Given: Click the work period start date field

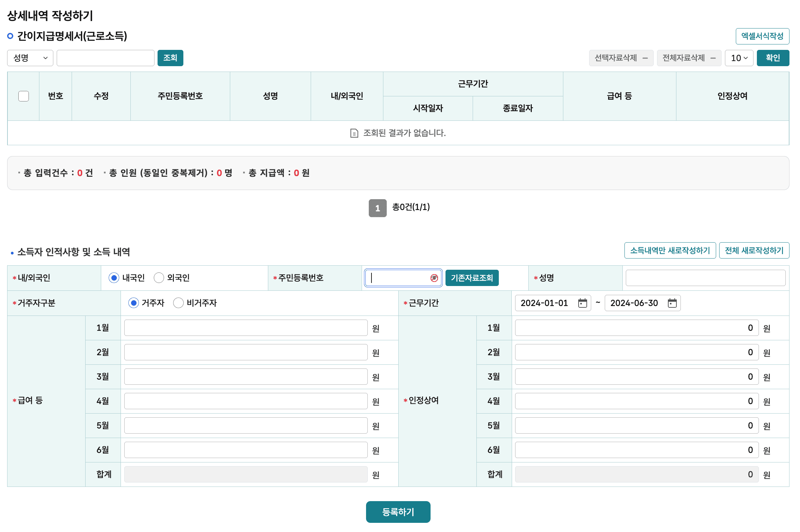Looking at the screenshot, I should click(x=553, y=303).
